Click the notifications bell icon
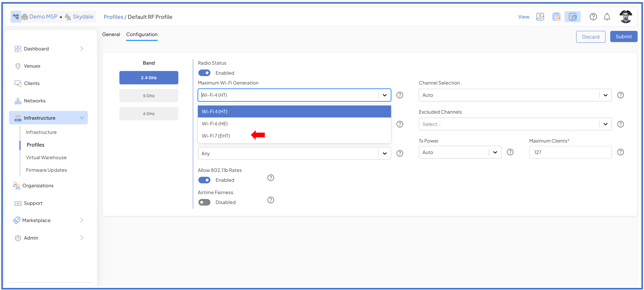This screenshot has width=644, height=290. [607, 17]
